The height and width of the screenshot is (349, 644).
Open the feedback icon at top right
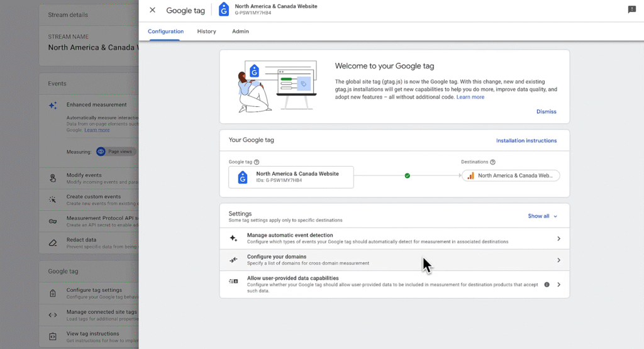(x=631, y=9)
